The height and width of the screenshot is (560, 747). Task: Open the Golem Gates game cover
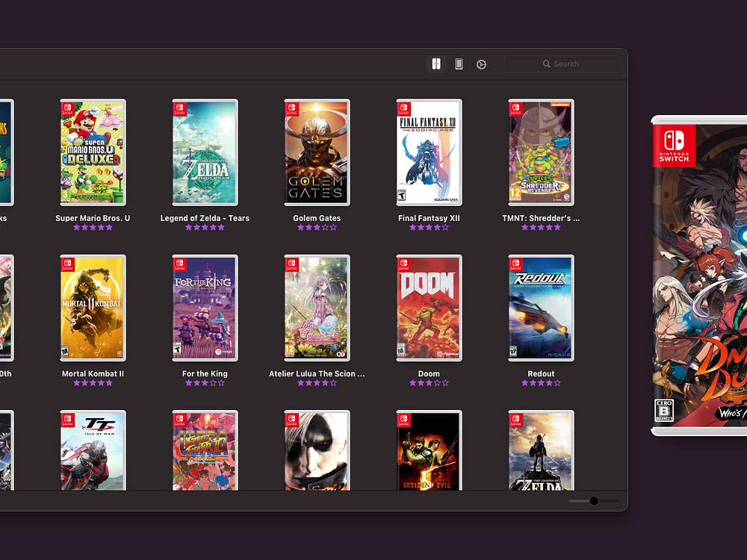click(317, 152)
